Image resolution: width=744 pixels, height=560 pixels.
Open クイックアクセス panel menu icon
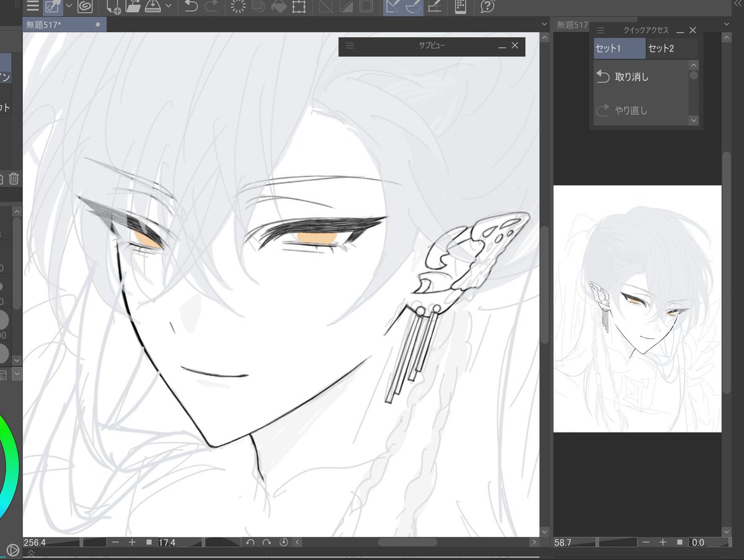(600, 30)
